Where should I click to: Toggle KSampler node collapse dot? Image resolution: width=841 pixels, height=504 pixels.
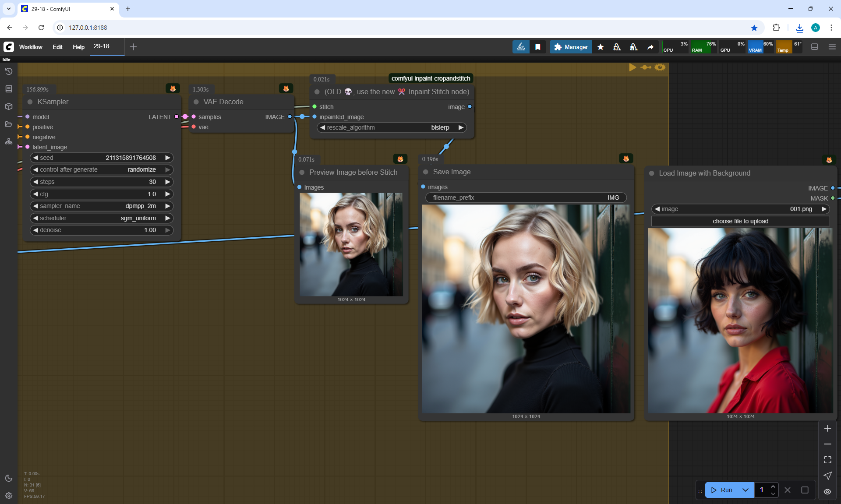tap(30, 102)
